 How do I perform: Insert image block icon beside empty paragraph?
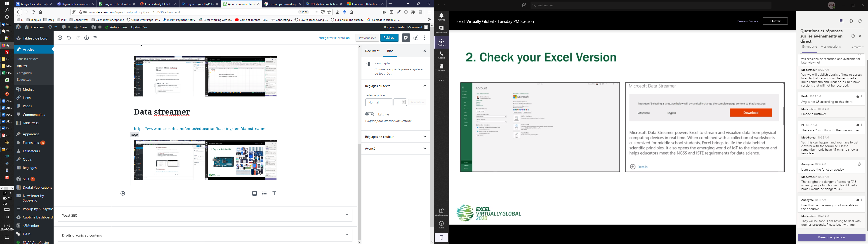tap(254, 193)
